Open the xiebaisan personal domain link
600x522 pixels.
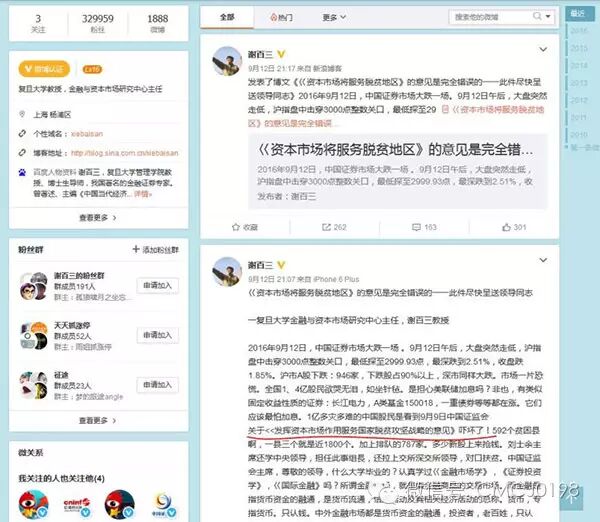pos(87,134)
